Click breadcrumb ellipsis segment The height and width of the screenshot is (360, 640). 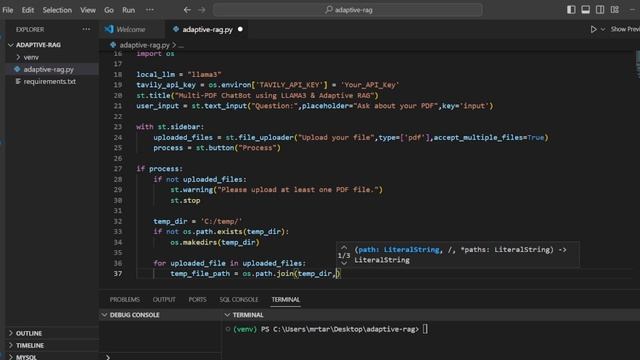(181, 45)
